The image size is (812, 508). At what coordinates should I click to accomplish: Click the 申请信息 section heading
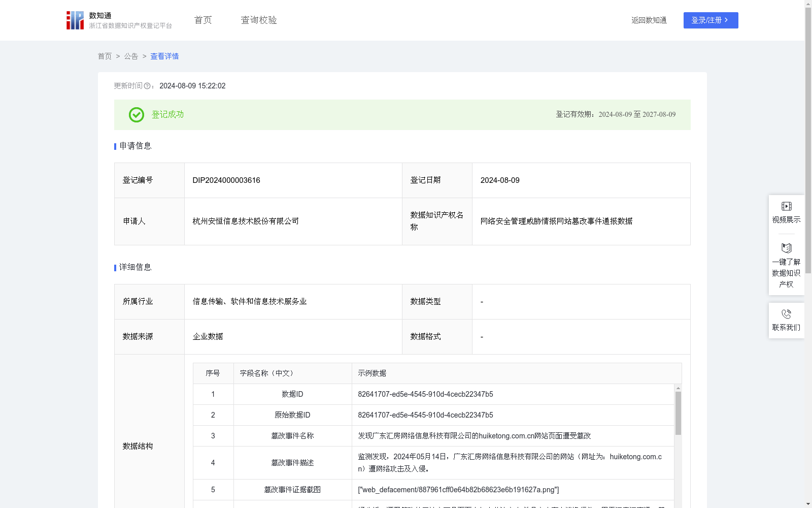click(x=136, y=146)
